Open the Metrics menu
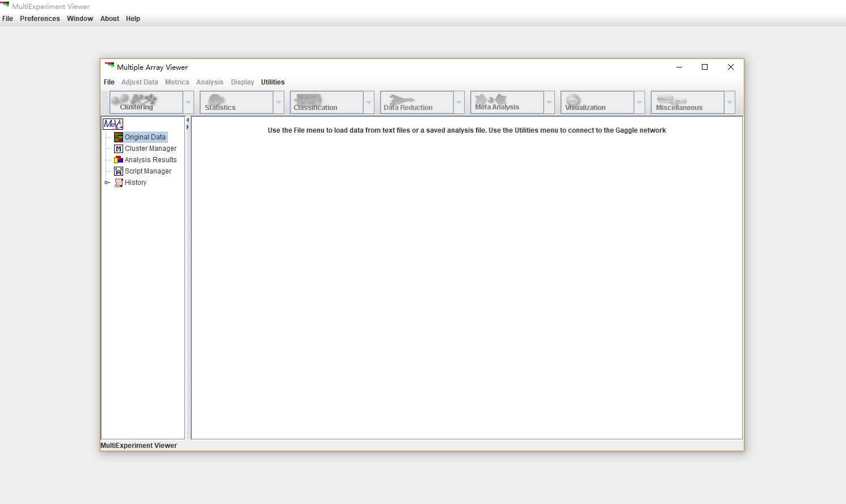This screenshot has width=846, height=504. coord(177,82)
